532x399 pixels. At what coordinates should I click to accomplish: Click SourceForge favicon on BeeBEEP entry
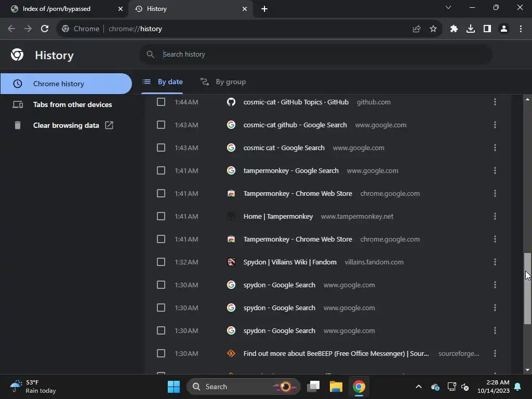click(231, 353)
